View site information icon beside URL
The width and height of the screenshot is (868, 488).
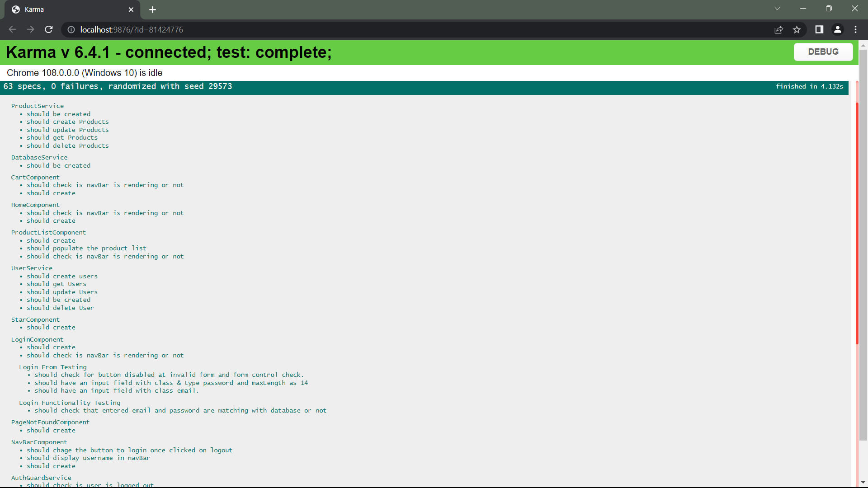tap(71, 29)
